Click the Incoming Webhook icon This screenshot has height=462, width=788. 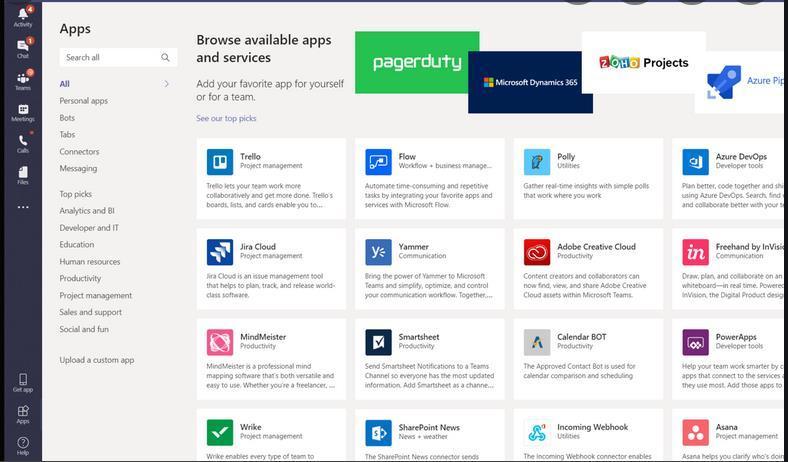[537, 432]
